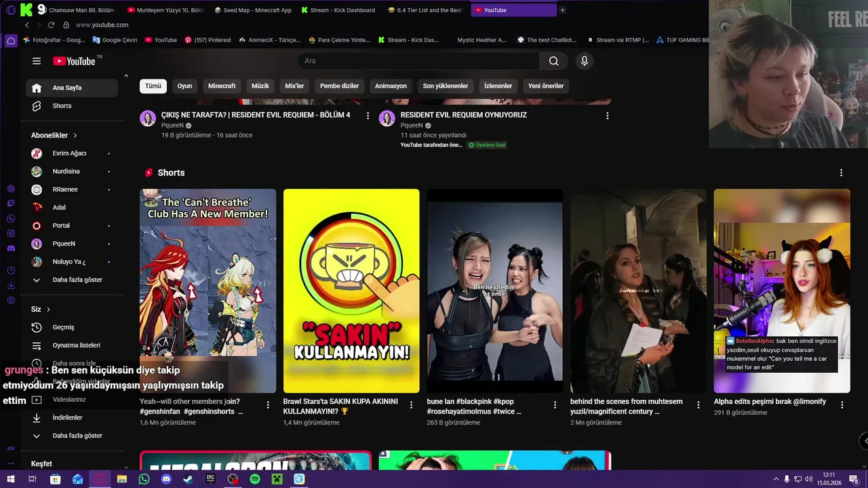Image resolution: width=868 pixels, height=488 pixels.
Task: Open the Pinterest bookmark
Action: click(x=208, y=40)
